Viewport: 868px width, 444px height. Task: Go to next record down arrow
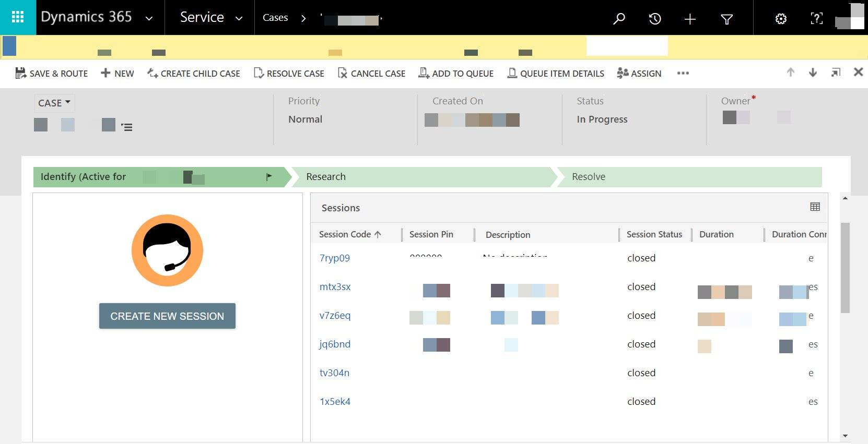(813, 73)
